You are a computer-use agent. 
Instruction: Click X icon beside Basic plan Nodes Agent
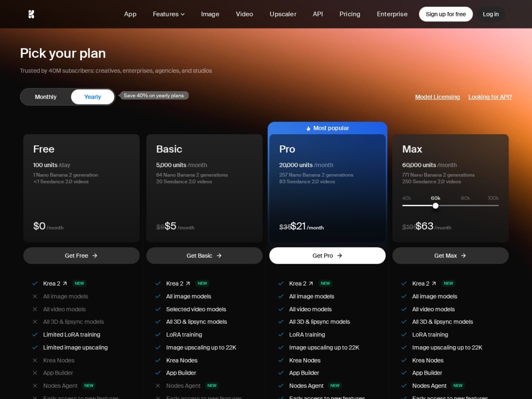pos(158,386)
